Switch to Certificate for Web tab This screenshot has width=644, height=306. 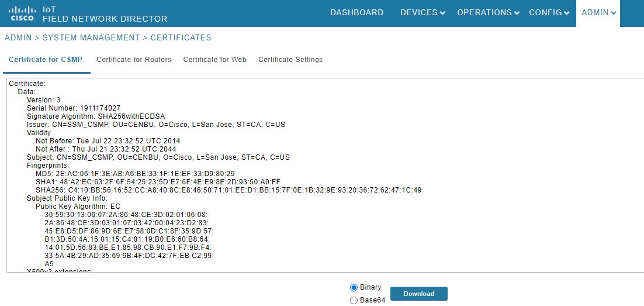pos(215,60)
